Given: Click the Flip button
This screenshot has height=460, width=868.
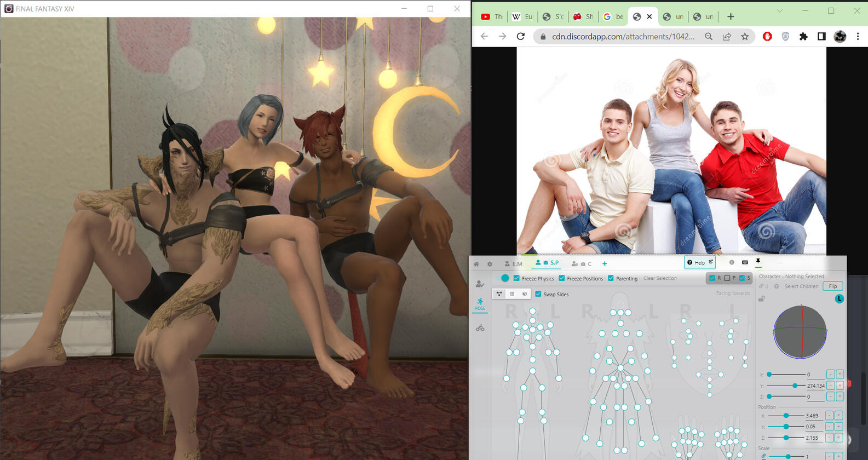Looking at the screenshot, I should pos(832,286).
